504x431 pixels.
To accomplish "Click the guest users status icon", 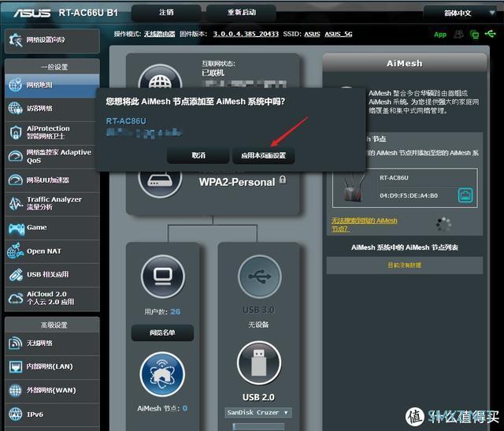I will 458,34.
